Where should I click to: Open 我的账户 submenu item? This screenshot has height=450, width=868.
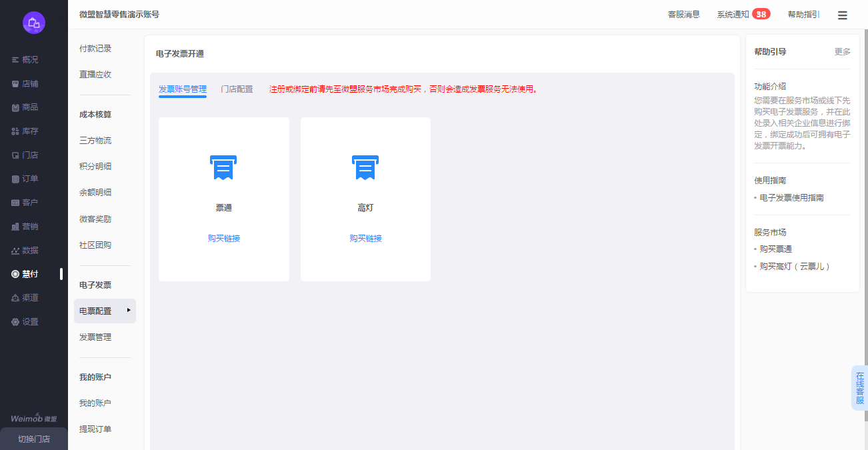(95, 403)
